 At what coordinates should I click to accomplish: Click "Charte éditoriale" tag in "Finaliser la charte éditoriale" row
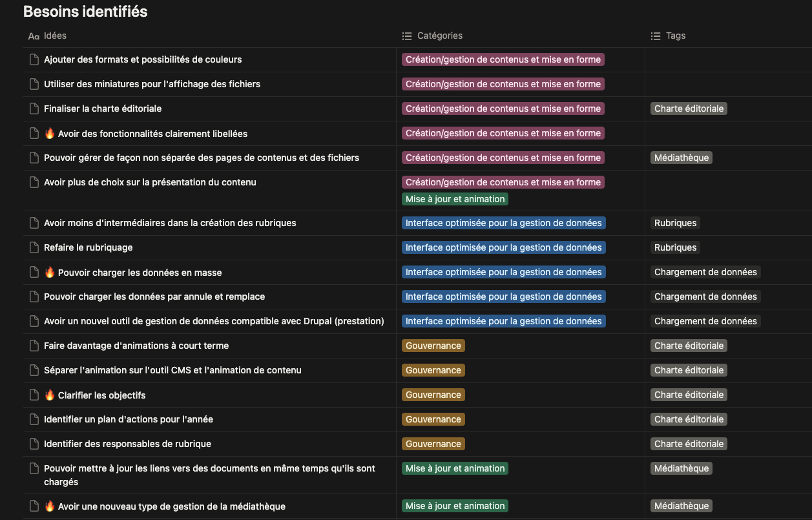click(x=689, y=109)
